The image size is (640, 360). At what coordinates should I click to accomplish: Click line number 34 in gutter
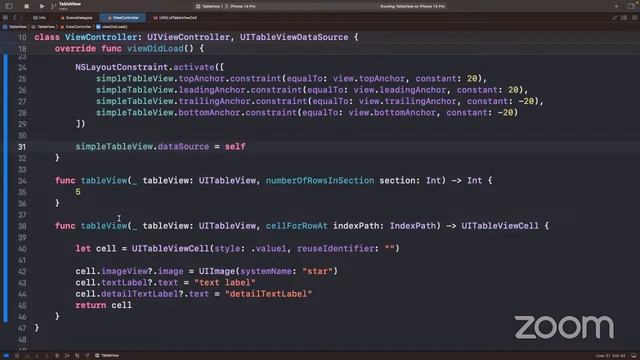22,181
